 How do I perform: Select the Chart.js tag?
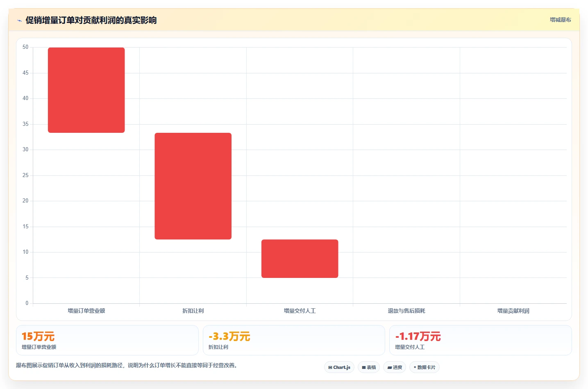339,367
